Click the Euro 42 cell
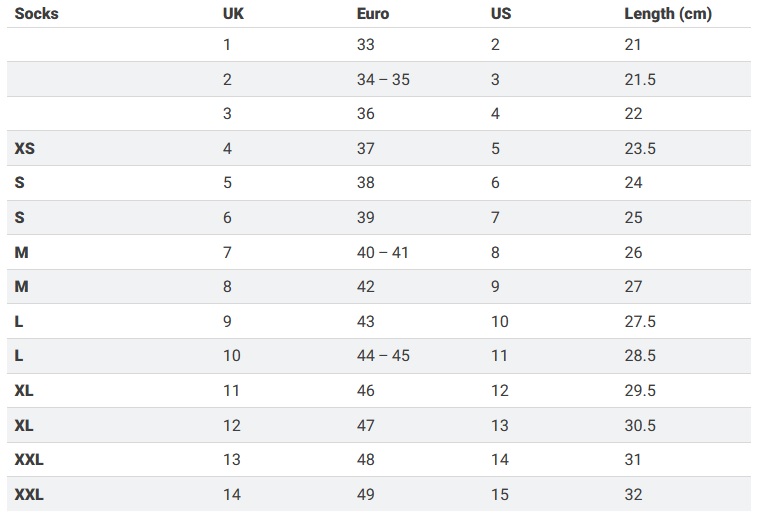The height and width of the screenshot is (523, 761). point(366,286)
